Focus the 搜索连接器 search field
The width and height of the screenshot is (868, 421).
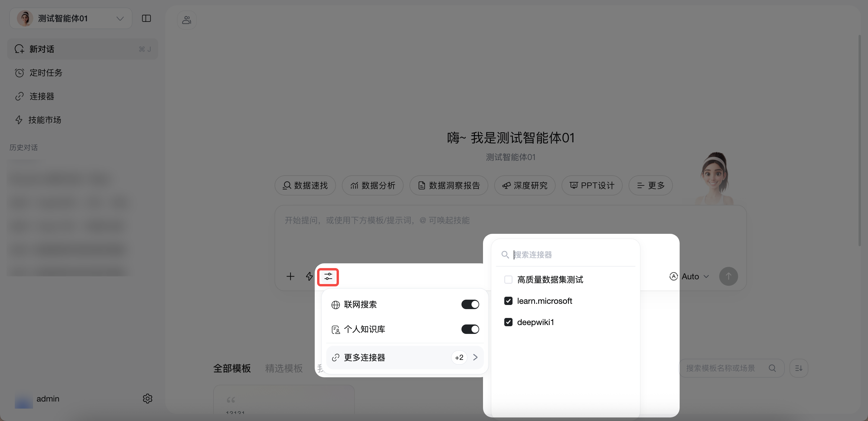pos(565,254)
